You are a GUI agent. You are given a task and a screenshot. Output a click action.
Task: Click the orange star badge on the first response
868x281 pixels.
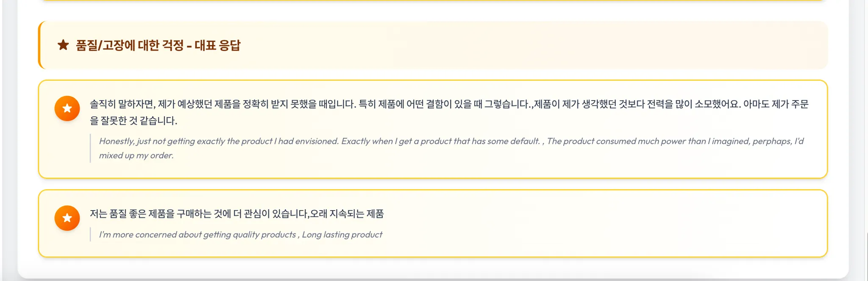tap(67, 109)
